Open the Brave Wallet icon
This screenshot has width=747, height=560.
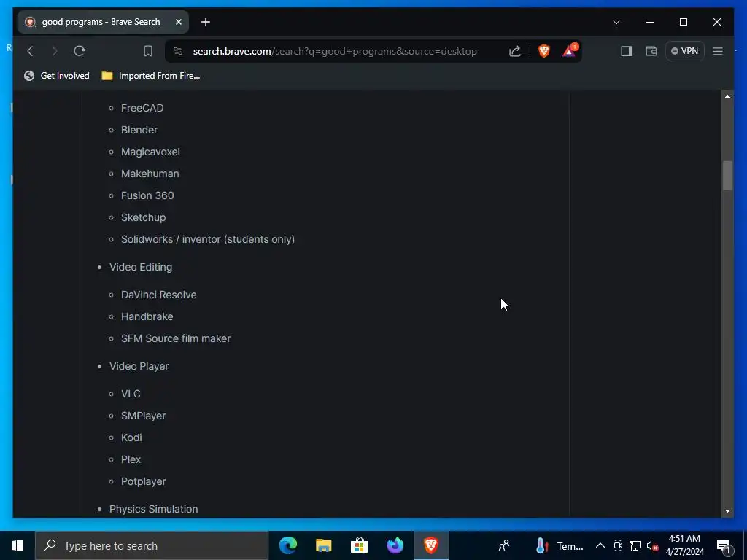point(651,51)
